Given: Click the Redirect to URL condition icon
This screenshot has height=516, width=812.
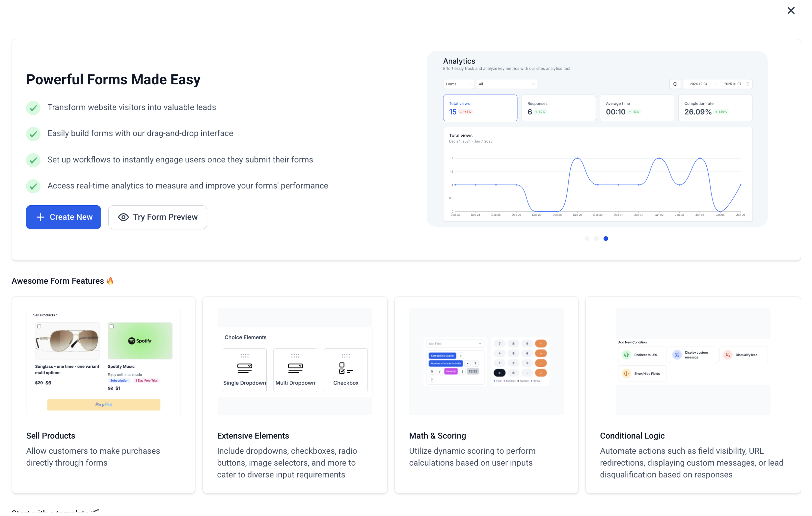Looking at the screenshot, I should (626, 355).
